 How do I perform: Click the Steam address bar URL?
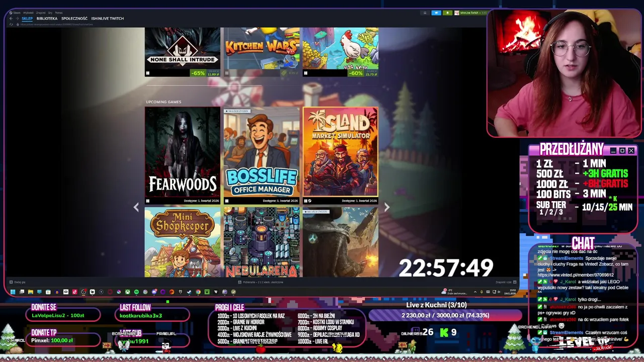[57, 25]
